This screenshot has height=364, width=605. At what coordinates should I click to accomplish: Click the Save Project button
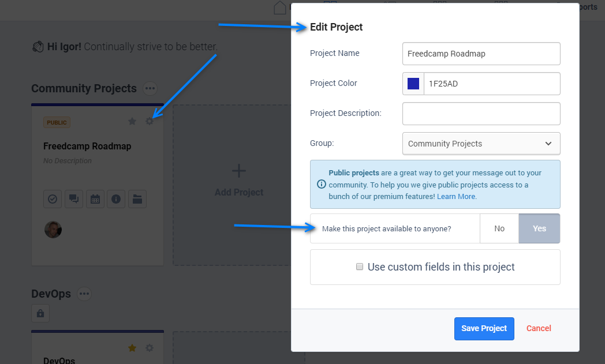pos(484,328)
